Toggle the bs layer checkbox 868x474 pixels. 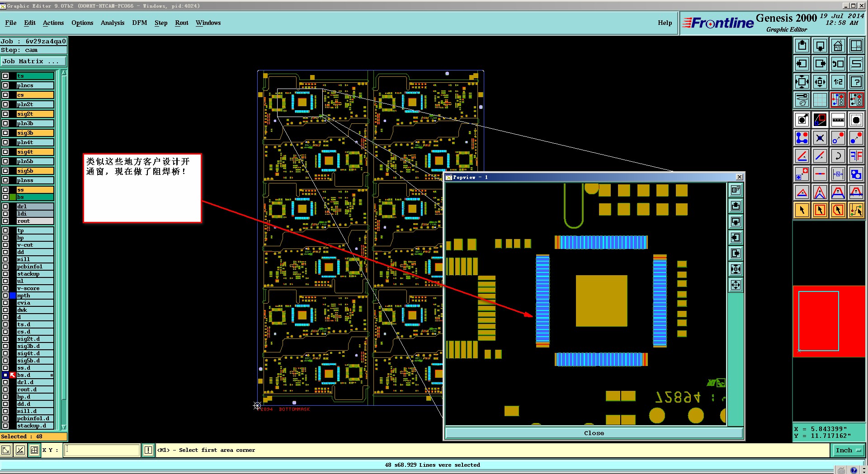pos(5,197)
